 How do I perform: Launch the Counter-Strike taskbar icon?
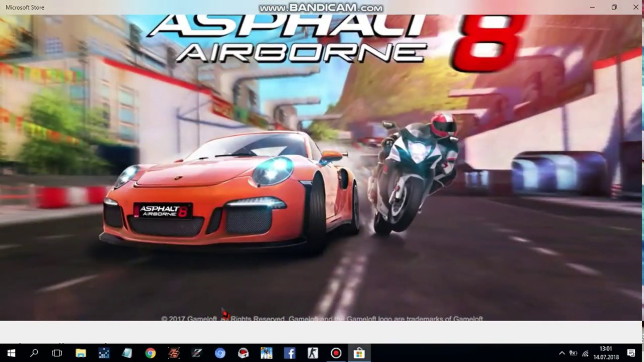(312, 353)
